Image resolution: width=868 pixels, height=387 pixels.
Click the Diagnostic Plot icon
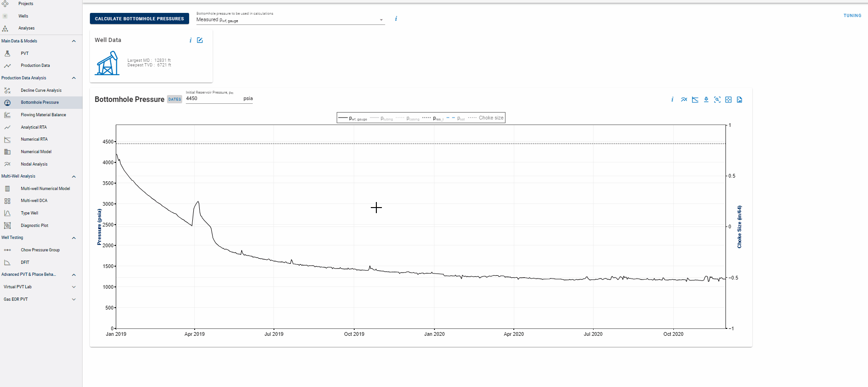pyautogui.click(x=7, y=226)
